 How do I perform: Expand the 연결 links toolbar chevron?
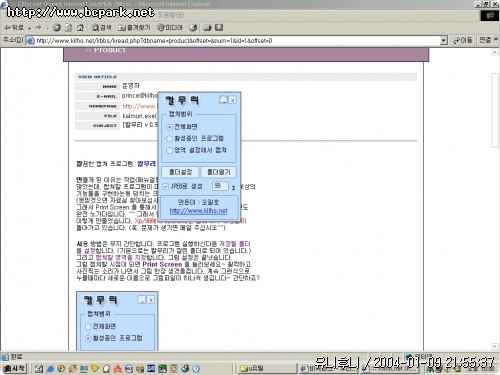click(496, 40)
